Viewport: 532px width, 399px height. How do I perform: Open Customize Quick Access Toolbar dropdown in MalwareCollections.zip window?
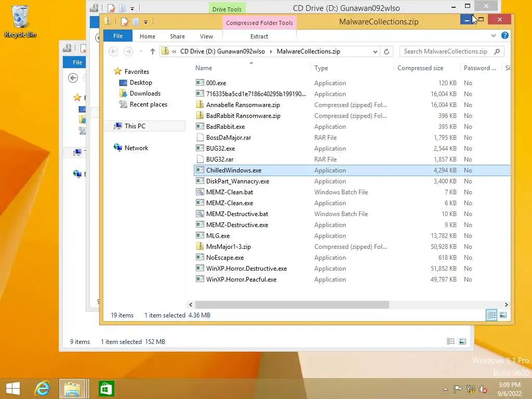(x=145, y=22)
